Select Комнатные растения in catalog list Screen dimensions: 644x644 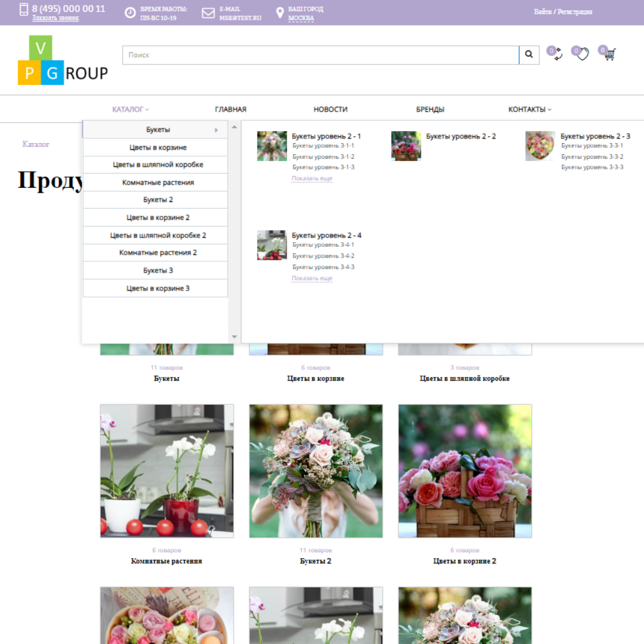[158, 182]
